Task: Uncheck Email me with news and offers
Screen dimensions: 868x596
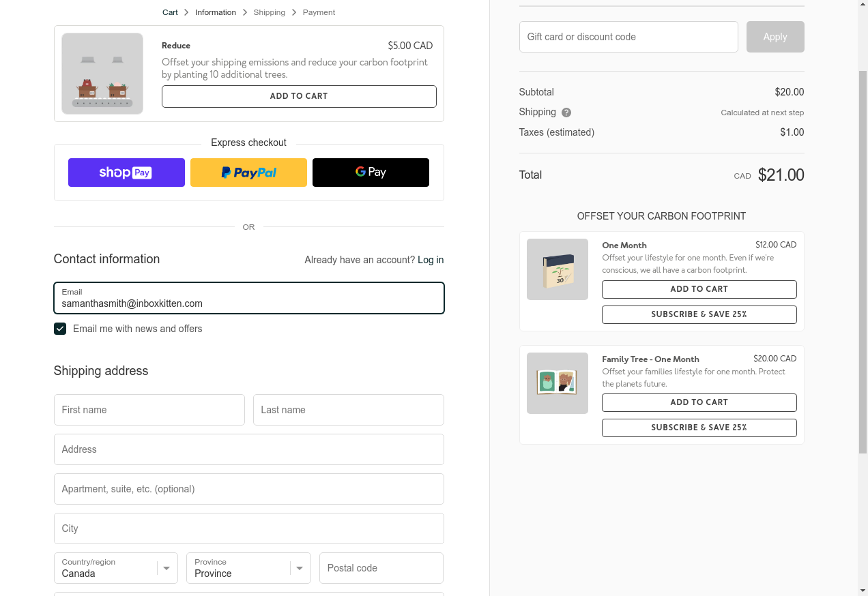Action: 60,329
